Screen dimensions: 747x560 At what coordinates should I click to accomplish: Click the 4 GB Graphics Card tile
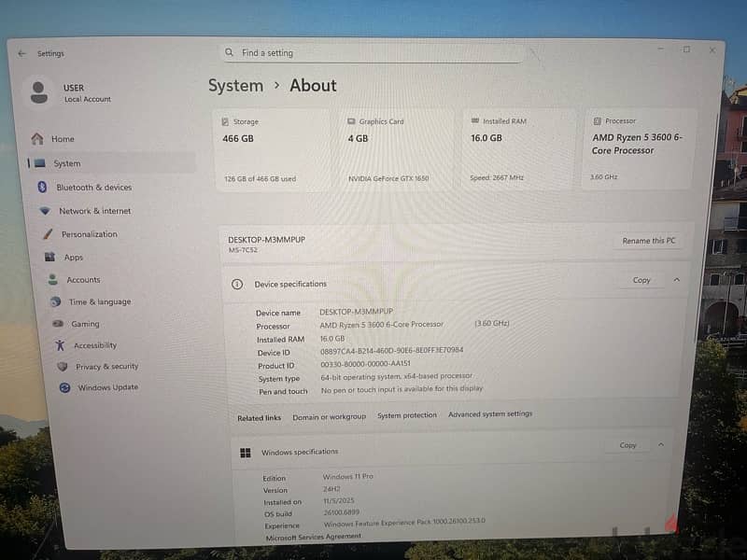coord(397,150)
